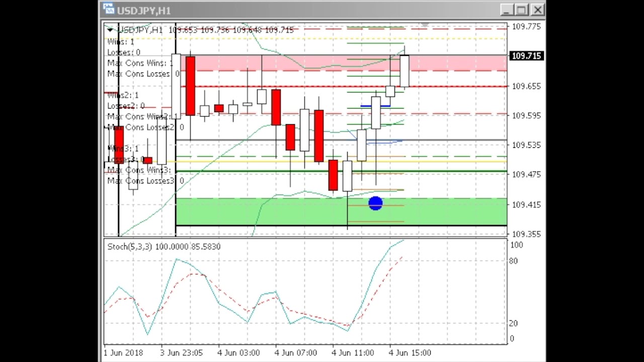This screenshot has height=362, width=644.
Task: Click the '4 Jun 15:00' time label
Action: pos(410,353)
